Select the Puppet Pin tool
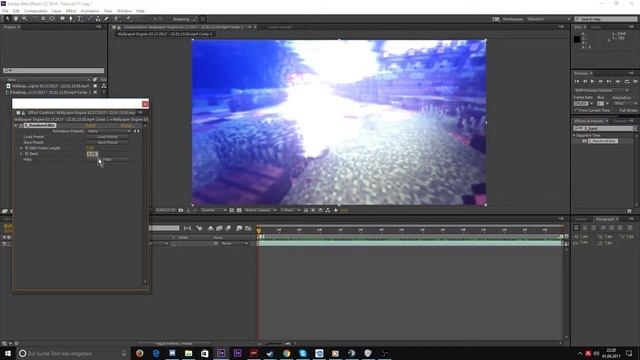Viewport: 640px width, 360px height. [128, 19]
